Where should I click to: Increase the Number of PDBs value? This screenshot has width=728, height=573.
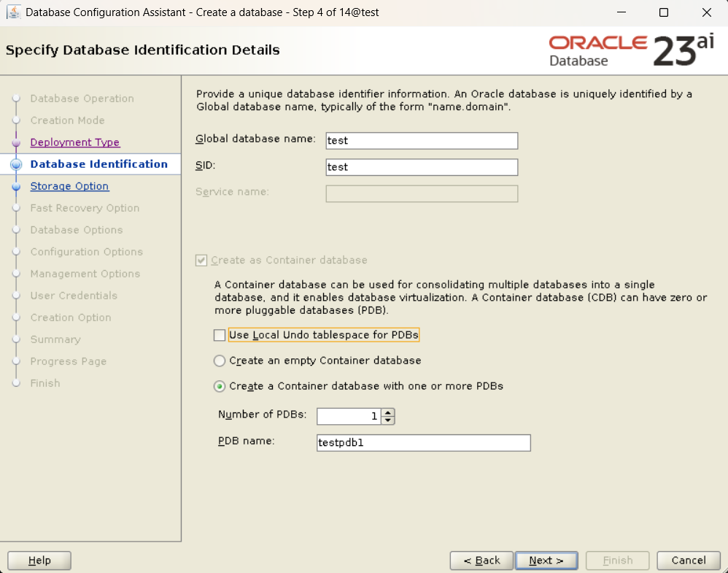(388, 412)
